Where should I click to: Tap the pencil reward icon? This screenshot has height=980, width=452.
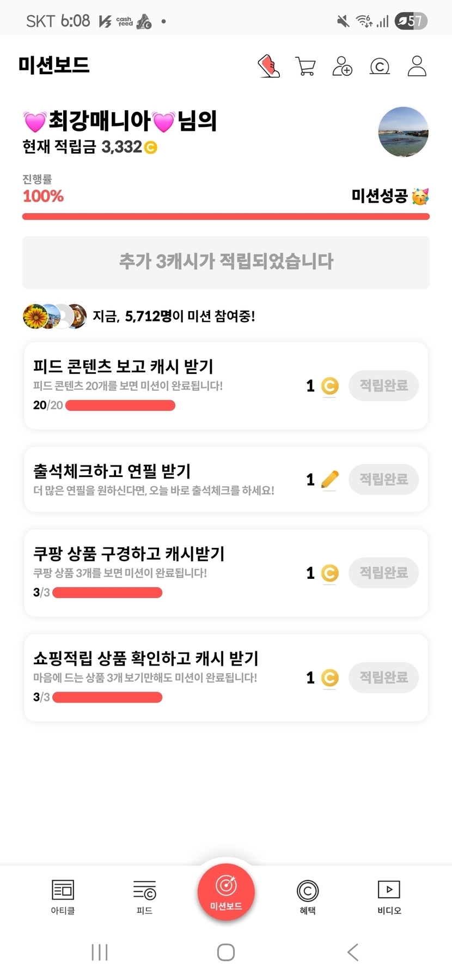pyautogui.click(x=329, y=480)
